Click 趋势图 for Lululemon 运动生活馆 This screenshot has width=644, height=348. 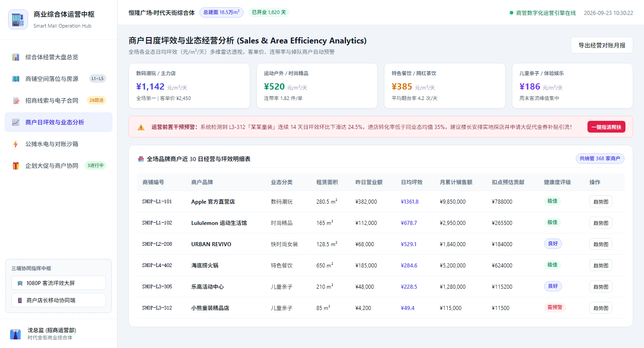tap(601, 223)
